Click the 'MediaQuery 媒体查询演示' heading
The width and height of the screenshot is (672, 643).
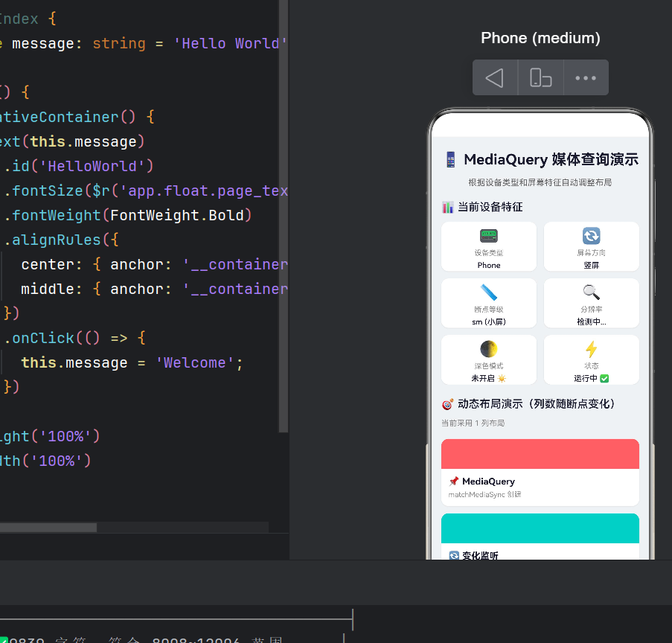pos(551,159)
